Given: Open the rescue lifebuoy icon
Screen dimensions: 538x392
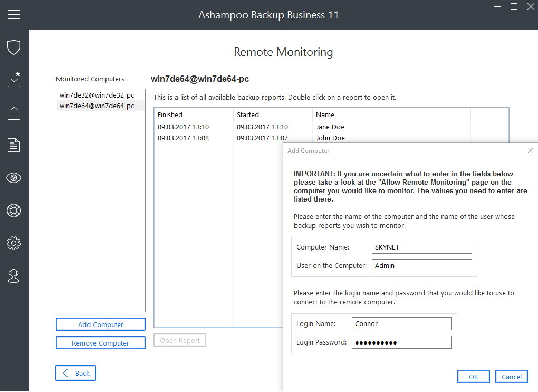Looking at the screenshot, I should coord(14,211).
